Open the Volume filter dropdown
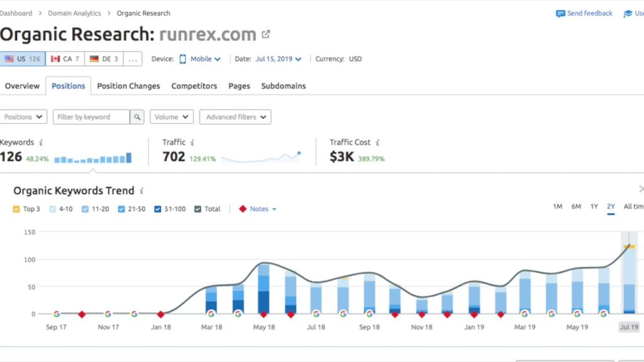This screenshot has width=644, height=362. point(171,117)
